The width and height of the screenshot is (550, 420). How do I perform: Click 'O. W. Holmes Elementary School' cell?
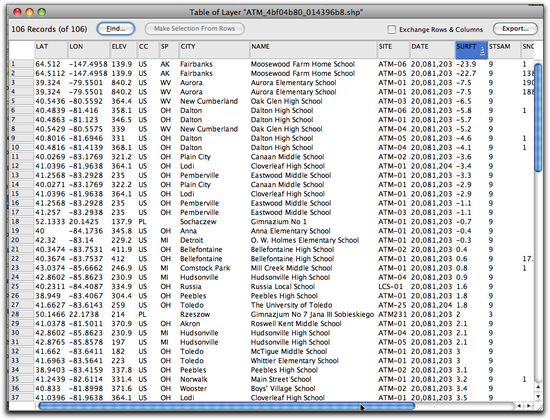click(304, 240)
